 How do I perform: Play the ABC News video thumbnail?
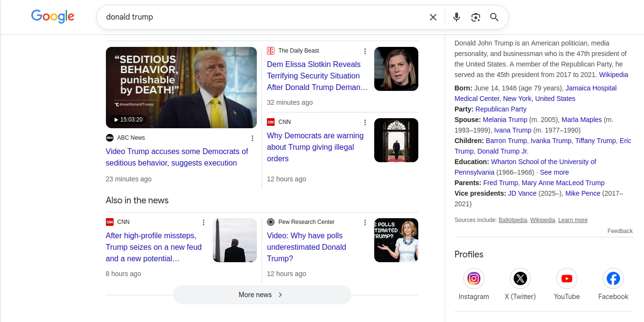point(181,88)
